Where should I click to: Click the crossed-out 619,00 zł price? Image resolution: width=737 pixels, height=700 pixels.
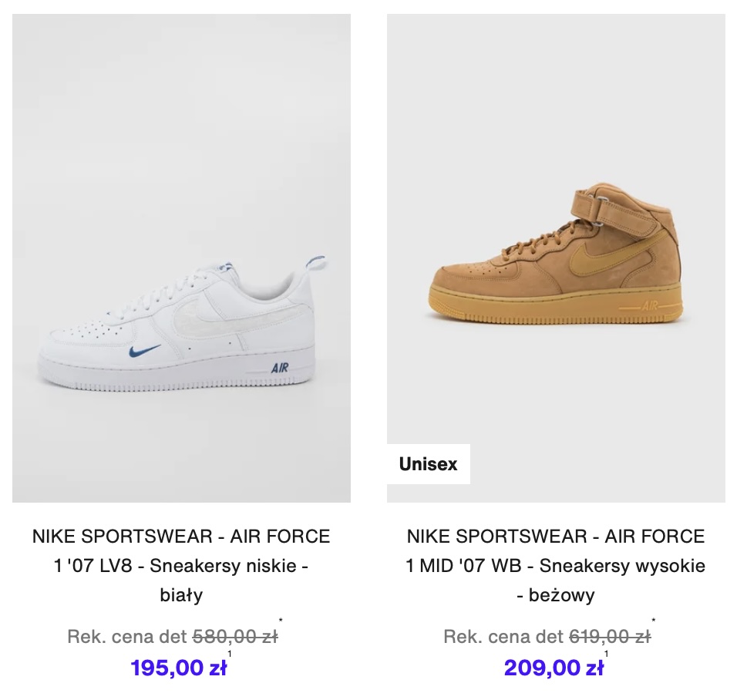point(610,637)
